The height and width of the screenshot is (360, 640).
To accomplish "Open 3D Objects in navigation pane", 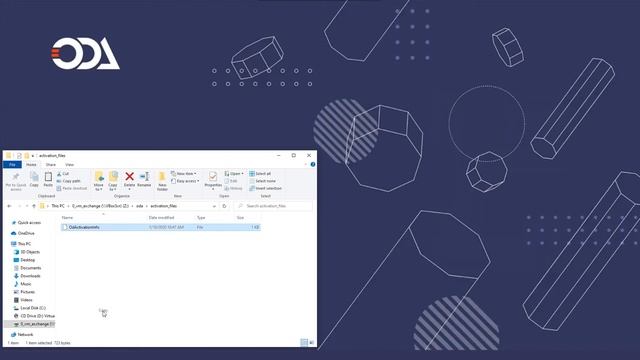I will (x=30, y=252).
